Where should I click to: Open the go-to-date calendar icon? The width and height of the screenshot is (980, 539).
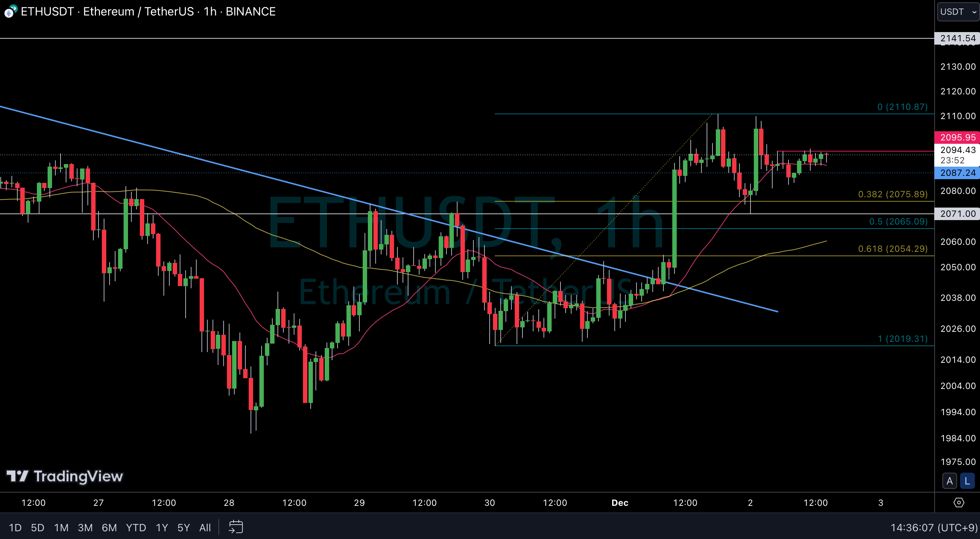[x=235, y=527]
